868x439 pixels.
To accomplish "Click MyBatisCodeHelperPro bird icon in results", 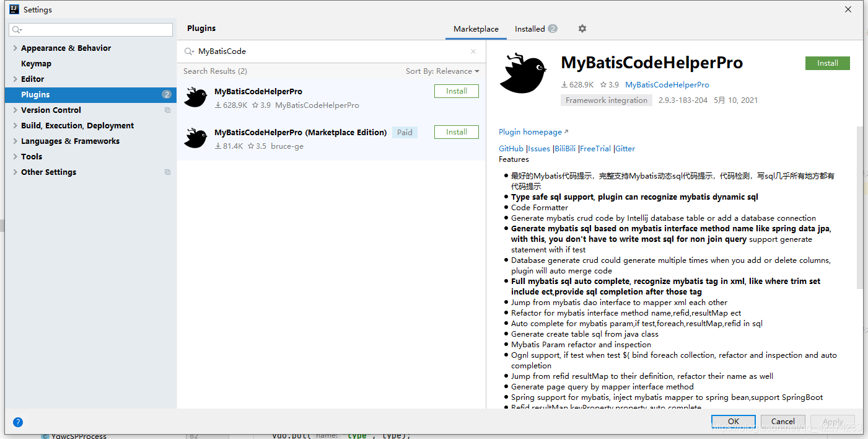I will click(196, 97).
